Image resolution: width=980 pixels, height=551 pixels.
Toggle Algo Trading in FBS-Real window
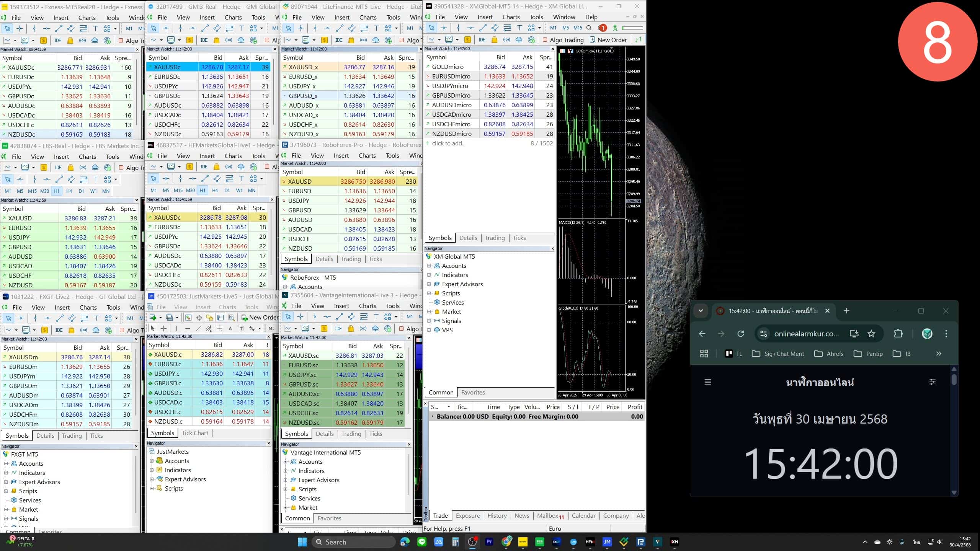[x=132, y=168]
